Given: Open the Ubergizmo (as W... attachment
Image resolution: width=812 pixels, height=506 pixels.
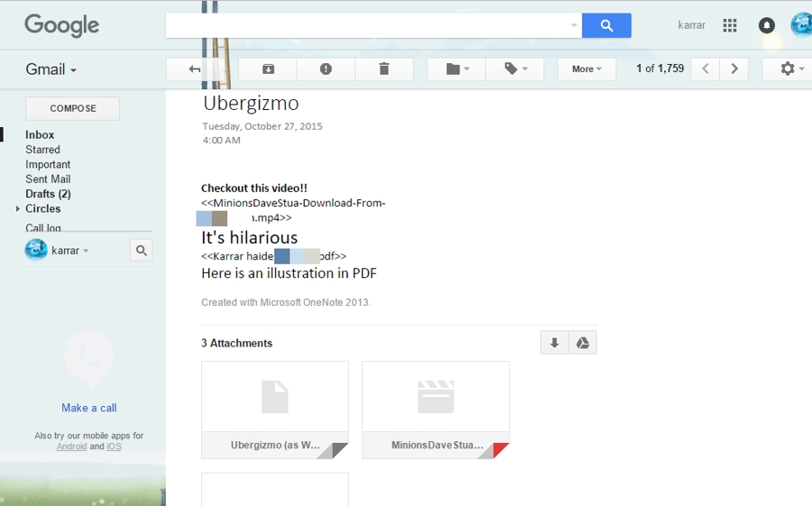Looking at the screenshot, I should (x=275, y=409).
